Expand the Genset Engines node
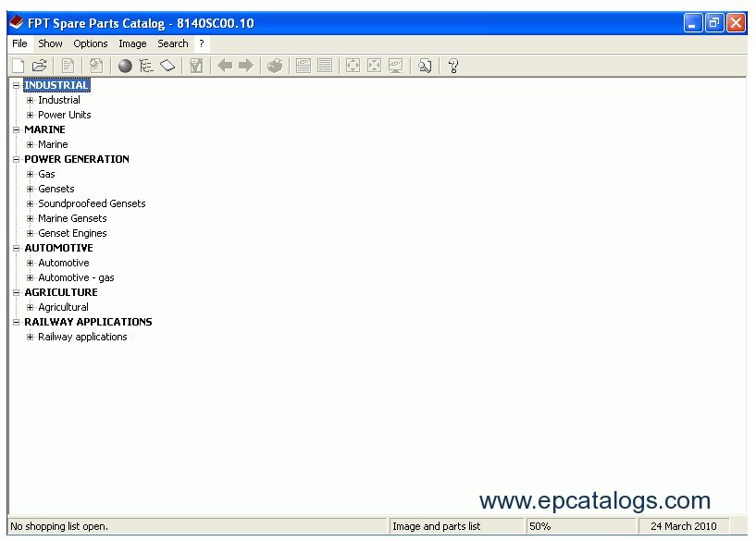 pyautogui.click(x=30, y=233)
